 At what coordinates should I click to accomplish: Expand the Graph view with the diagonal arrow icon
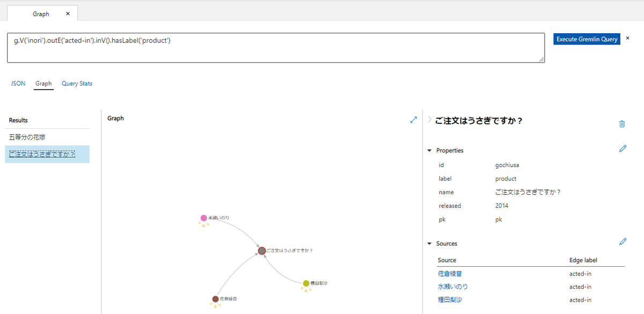(x=413, y=120)
